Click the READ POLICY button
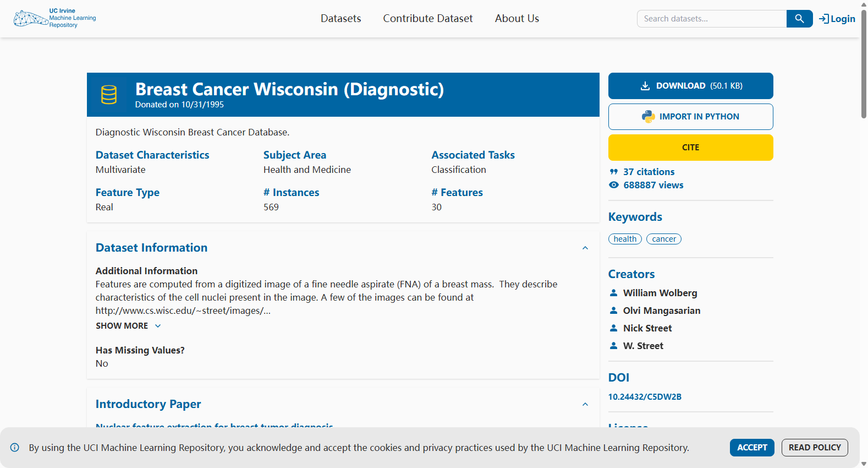The width and height of the screenshot is (868, 468). [x=815, y=448]
